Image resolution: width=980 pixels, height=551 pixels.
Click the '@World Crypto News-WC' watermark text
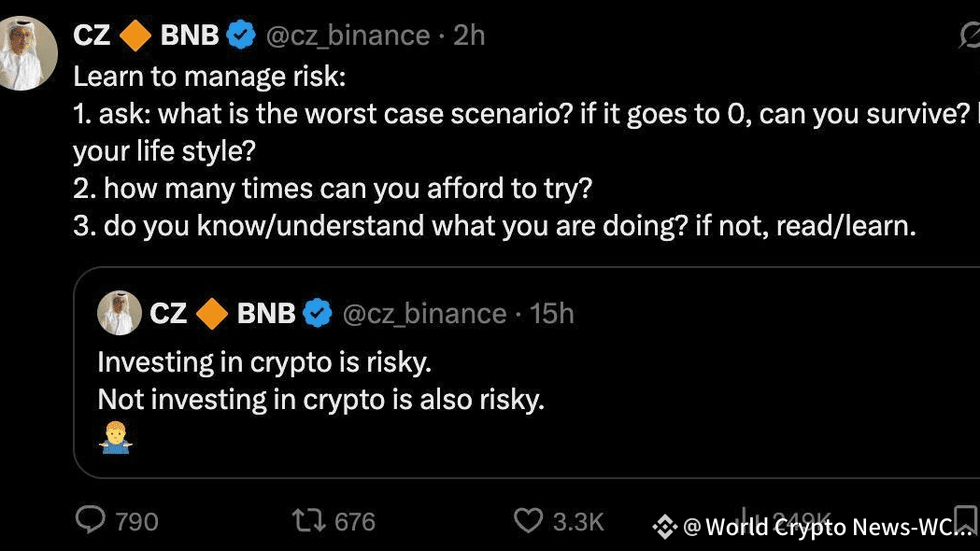[827, 528]
